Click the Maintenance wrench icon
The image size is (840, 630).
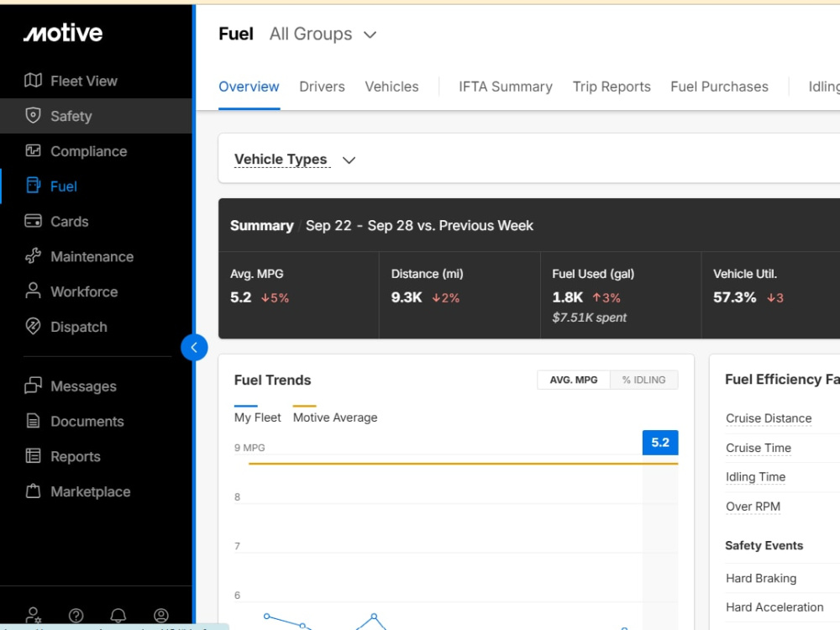pyautogui.click(x=34, y=256)
